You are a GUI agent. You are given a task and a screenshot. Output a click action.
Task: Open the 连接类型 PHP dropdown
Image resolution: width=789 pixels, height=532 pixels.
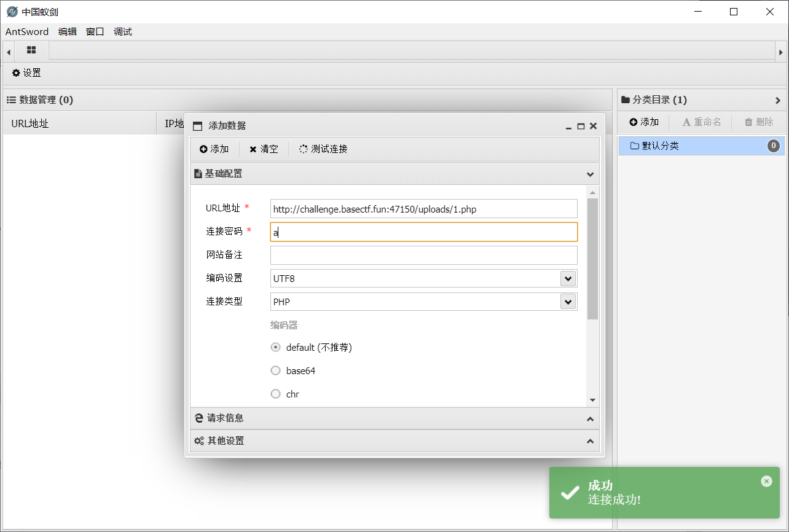[x=568, y=302]
